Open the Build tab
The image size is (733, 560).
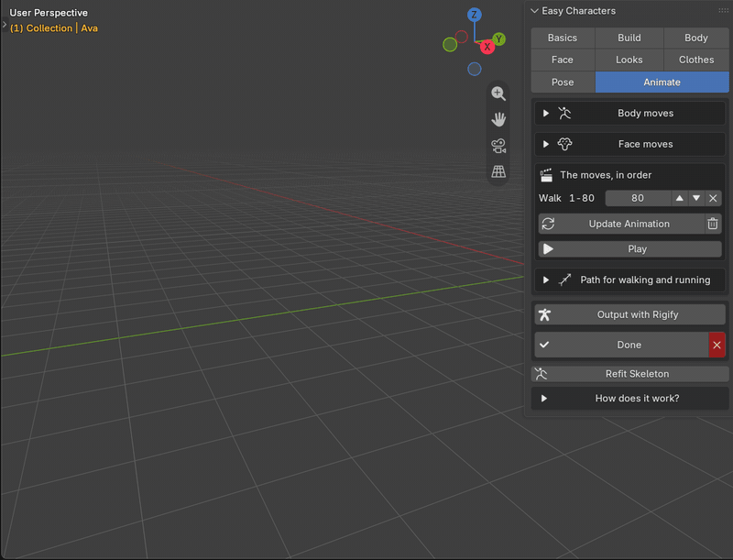coord(629,38)
